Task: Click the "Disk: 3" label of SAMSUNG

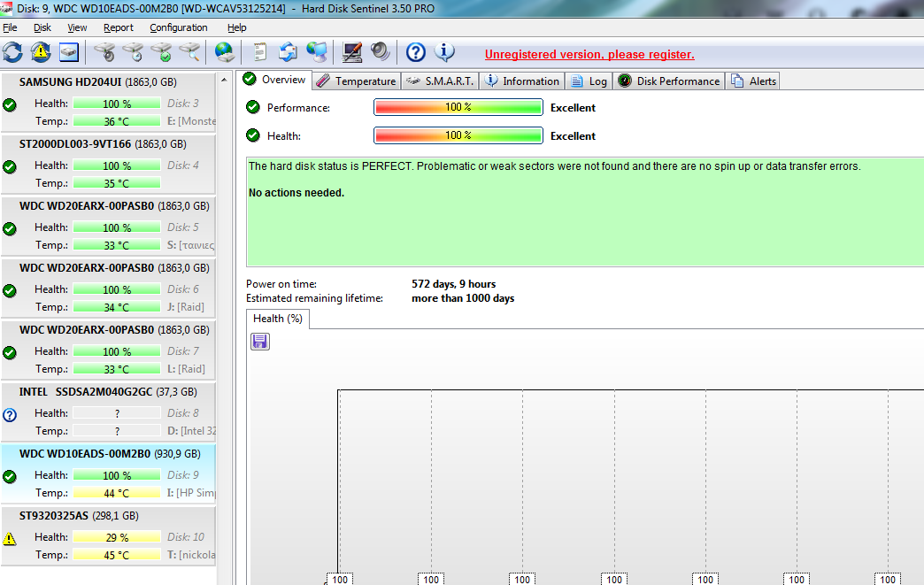Action: point(183,103)
